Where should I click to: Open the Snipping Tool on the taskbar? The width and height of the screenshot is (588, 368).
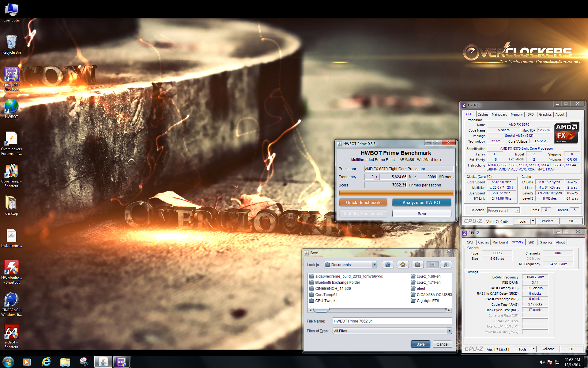click(x=84, y=362)
